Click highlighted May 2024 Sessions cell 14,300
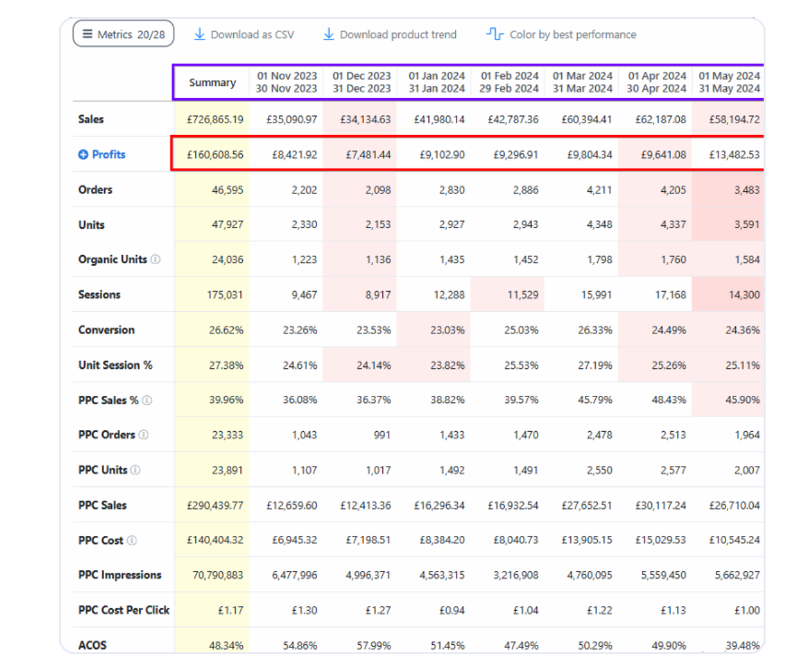812x671 pixels. 744,295
